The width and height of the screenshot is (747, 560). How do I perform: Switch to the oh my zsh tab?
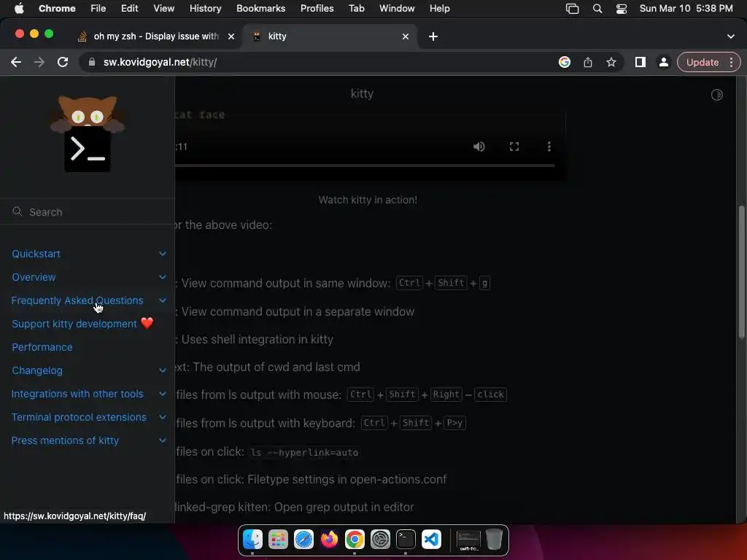point(156,36)
